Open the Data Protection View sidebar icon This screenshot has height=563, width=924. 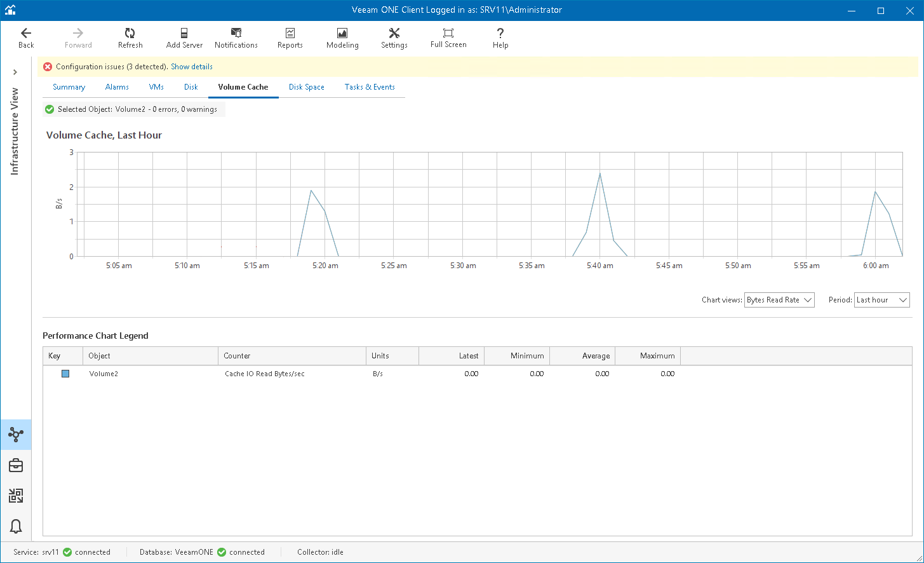point(16,496)
